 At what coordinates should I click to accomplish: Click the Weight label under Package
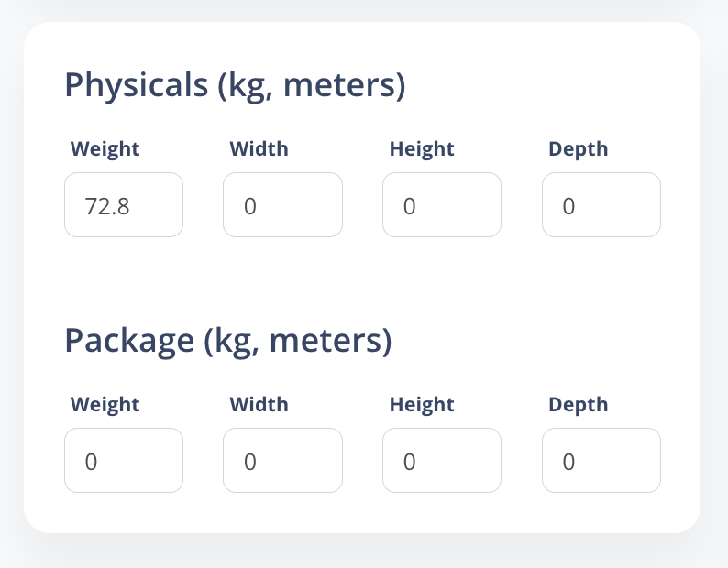coord(105,404)
